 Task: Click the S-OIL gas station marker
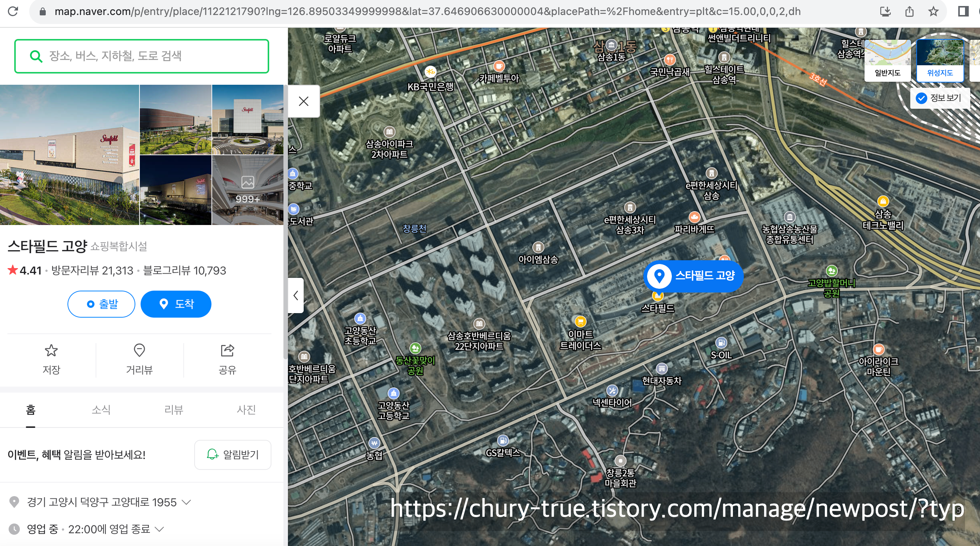coord(721,343)
